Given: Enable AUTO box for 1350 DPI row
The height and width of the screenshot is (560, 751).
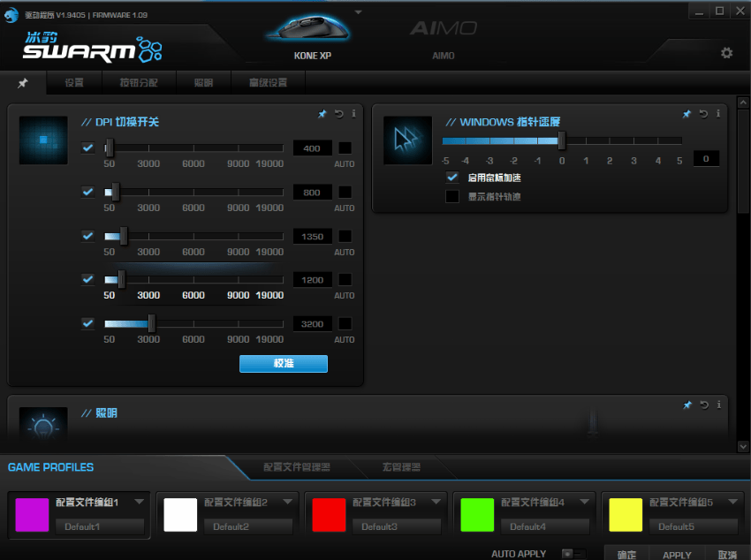Looking at the screenshot, I should (345, 236).
